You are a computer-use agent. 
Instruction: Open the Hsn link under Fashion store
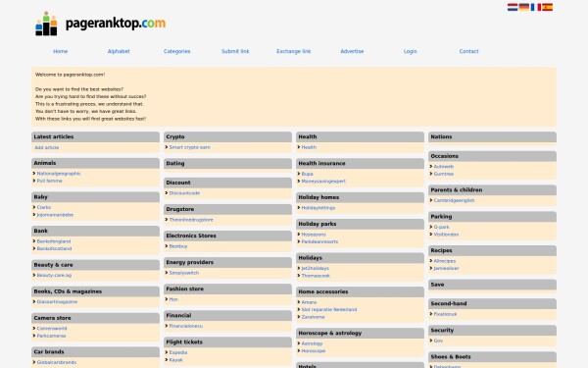173,299
